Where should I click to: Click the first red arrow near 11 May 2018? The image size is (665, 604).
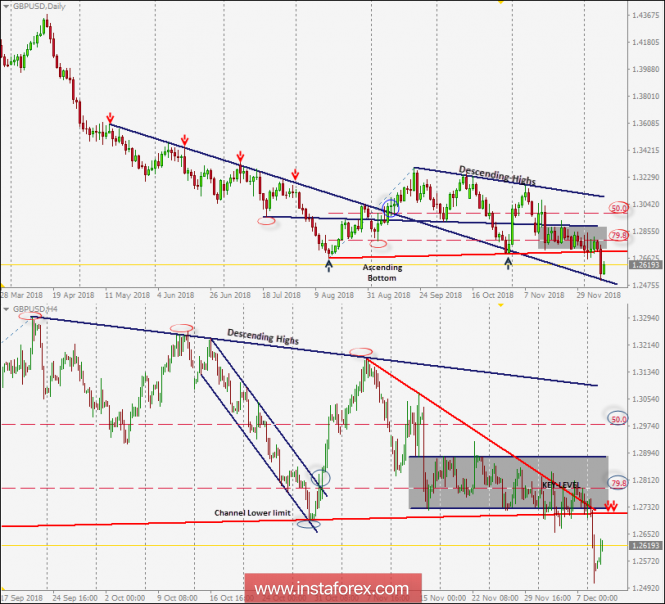109,118
